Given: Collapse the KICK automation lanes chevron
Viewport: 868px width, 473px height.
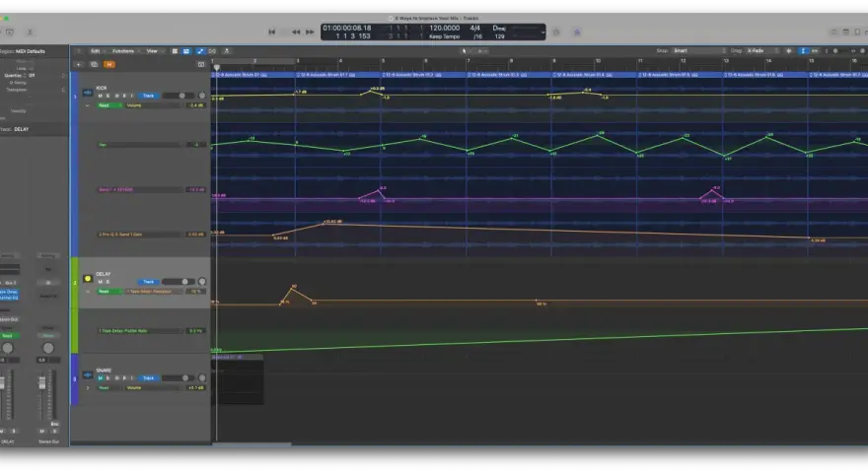Looking at the screenshot, I should 88,105.
